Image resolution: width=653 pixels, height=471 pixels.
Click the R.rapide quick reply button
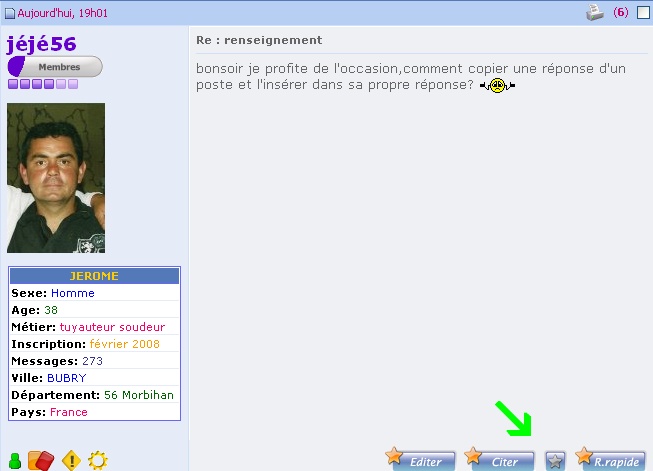pos(609,460)
